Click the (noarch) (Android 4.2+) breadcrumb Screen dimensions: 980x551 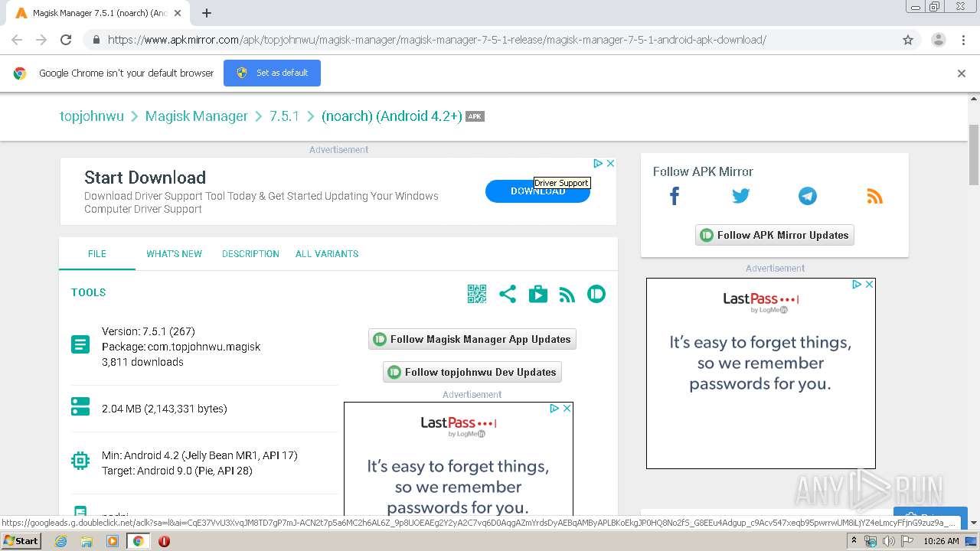[392, 116]
